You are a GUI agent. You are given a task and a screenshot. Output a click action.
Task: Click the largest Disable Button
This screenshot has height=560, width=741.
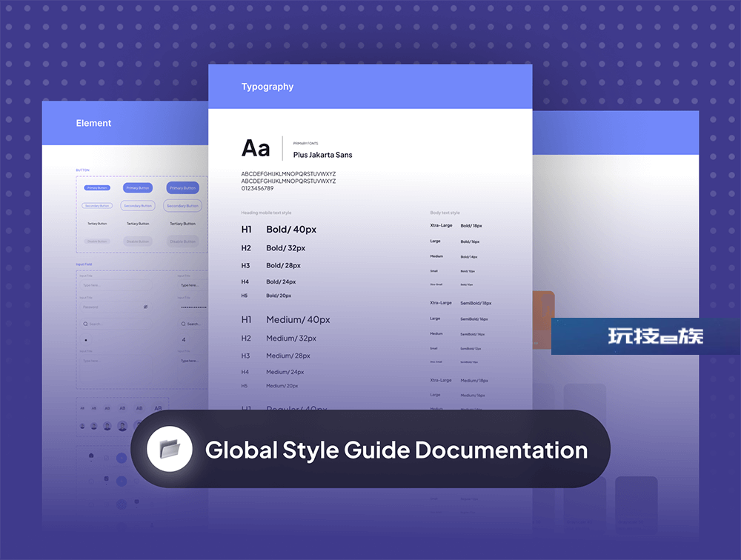182,241
